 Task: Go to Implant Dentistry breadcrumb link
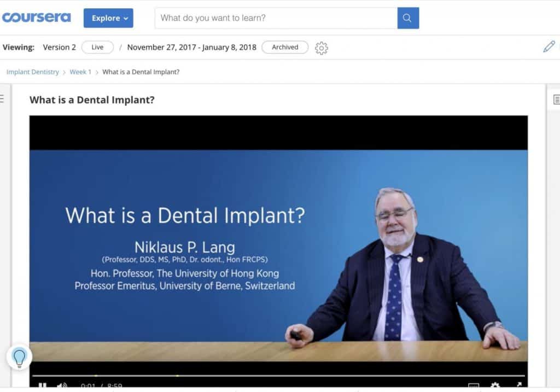click(x=33, y=72)
